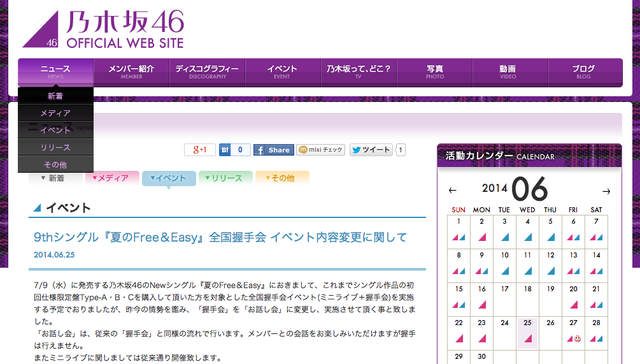Open the ブログ BLOG navigation tab

(x=584, y=72)
